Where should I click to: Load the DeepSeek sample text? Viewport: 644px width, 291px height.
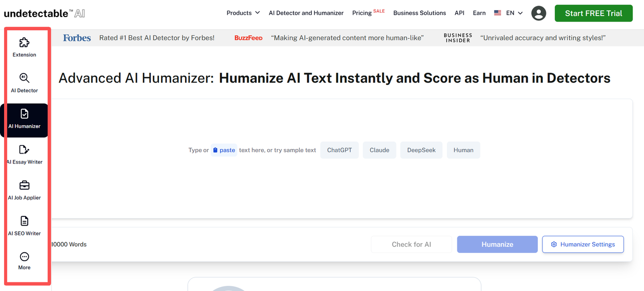[422, 150]
